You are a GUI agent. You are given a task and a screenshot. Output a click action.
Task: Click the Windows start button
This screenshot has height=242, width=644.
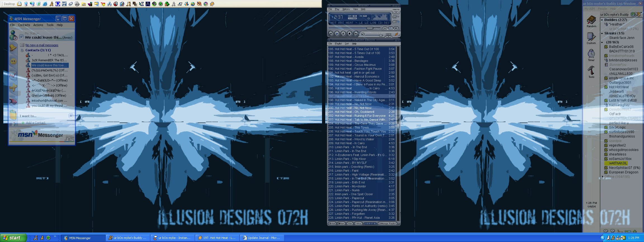[13, 238]
